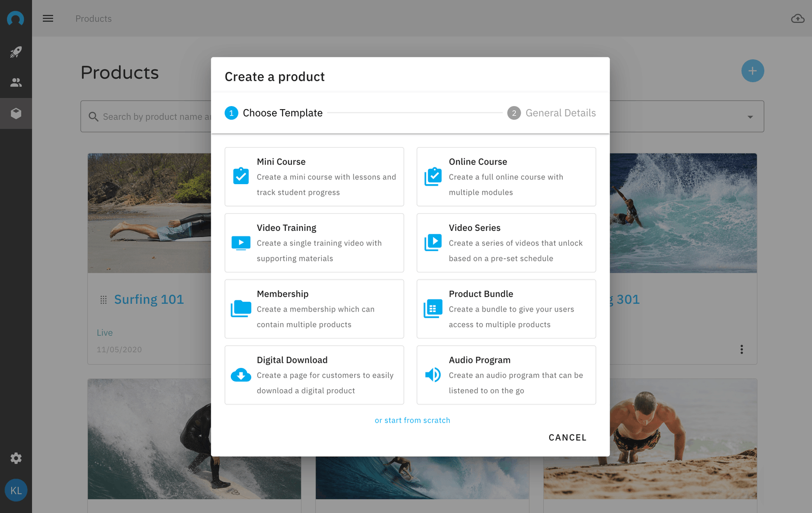The width and height of the screenshot is (812, 513).
Task: Open the rocket launch icon in sidebar
Action: click(16, 52)
